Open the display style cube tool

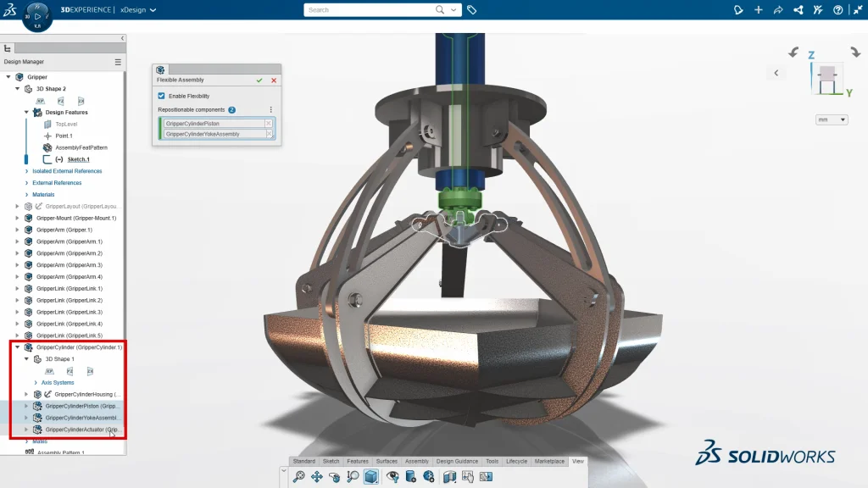pyautogui.click(x=371, y=476)
